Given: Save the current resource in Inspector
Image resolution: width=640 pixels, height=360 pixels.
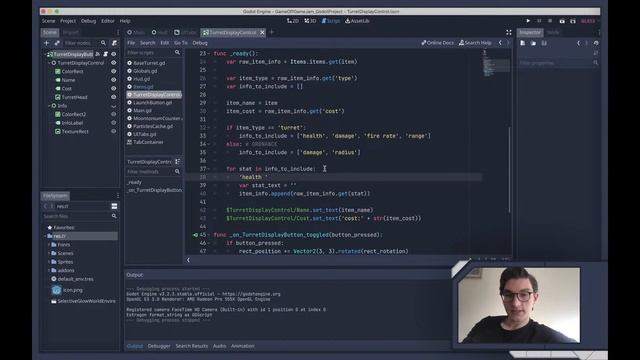Looking at the screenshot, I should click(544, 43).
